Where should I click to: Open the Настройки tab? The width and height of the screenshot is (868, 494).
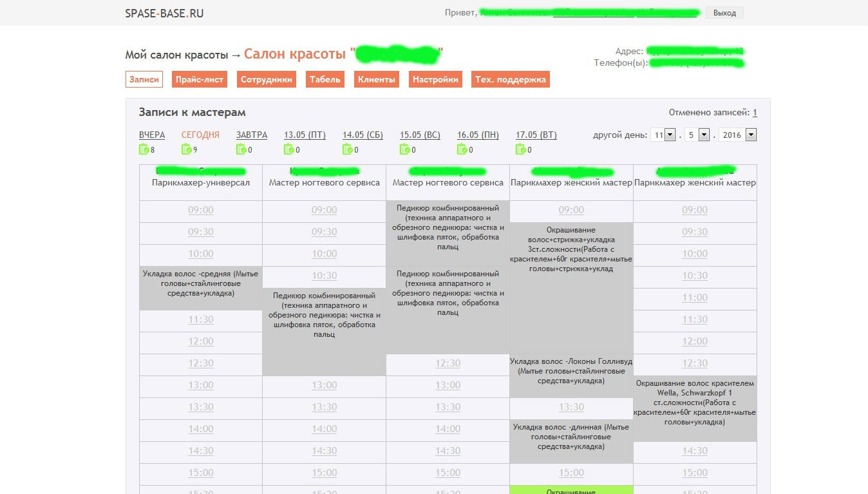(x=435, y=79)
